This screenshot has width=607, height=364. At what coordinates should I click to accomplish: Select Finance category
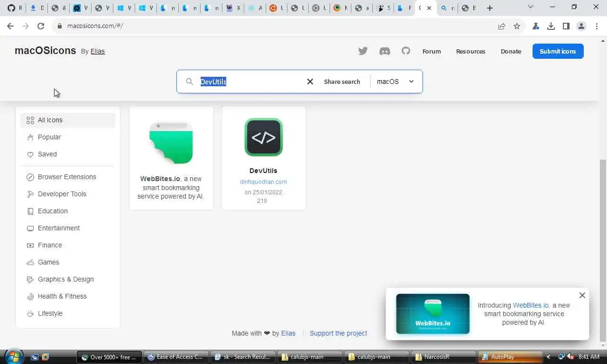pos(68,245)
